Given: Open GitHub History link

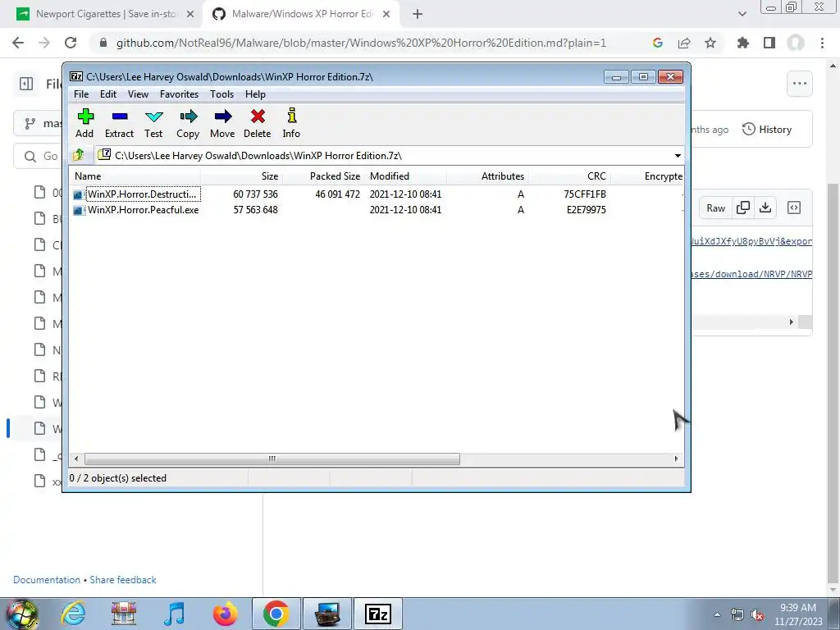Looking at the screenshot, I should coord(767,129).
